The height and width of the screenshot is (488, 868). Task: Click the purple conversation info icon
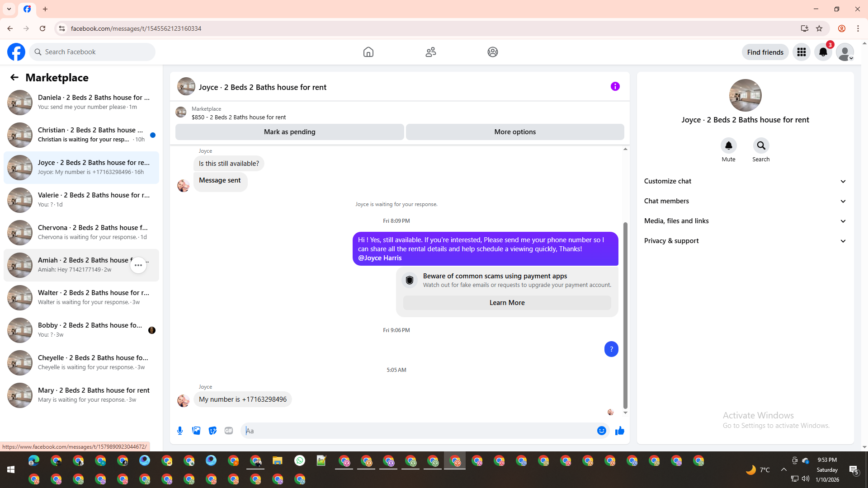615,86
